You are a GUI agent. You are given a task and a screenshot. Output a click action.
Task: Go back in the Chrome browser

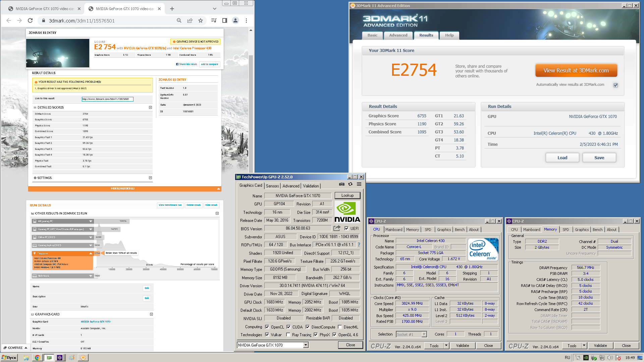(x=9, y=20)
